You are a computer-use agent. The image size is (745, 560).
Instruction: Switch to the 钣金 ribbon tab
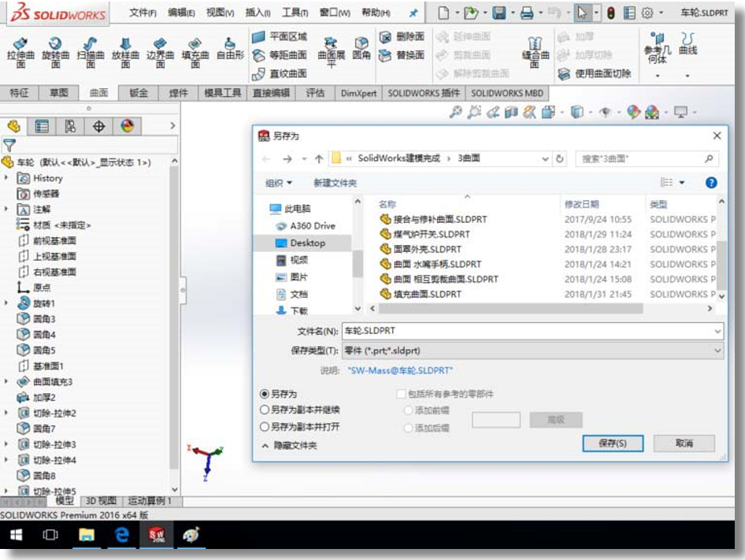[x=139, y=93]
